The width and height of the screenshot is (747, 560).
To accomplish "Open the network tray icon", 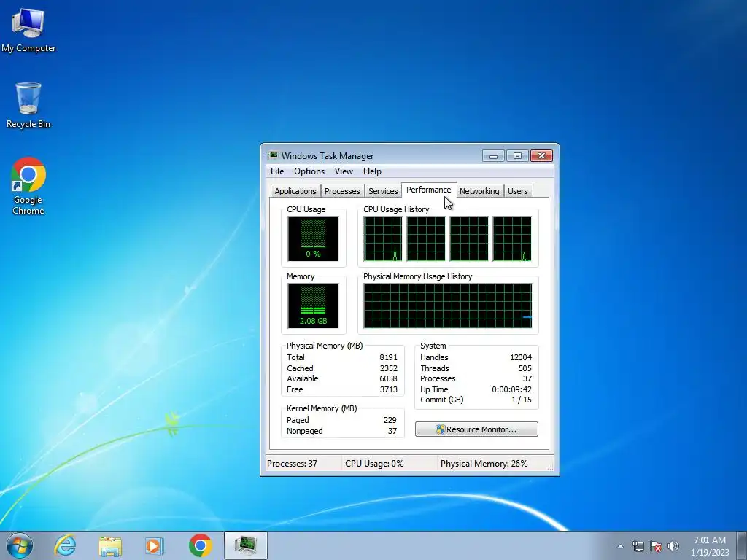I will click(638, 546).
